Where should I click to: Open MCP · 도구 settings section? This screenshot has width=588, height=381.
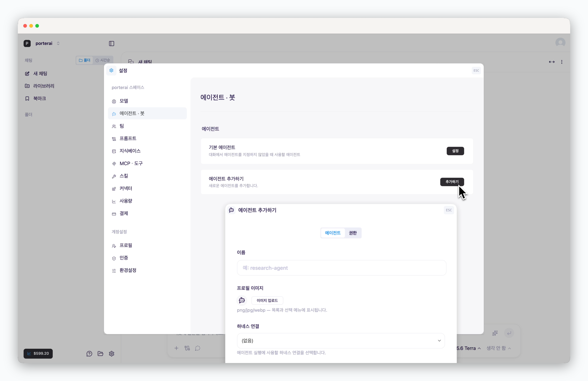(147, 163)
